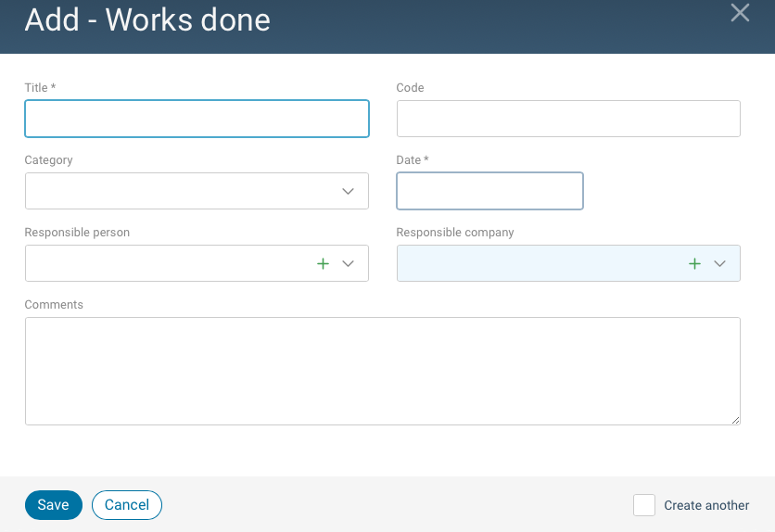This screenshot has height=532, width=775.
Task: Click the "Create another" label text
Action: pos(706,505)
